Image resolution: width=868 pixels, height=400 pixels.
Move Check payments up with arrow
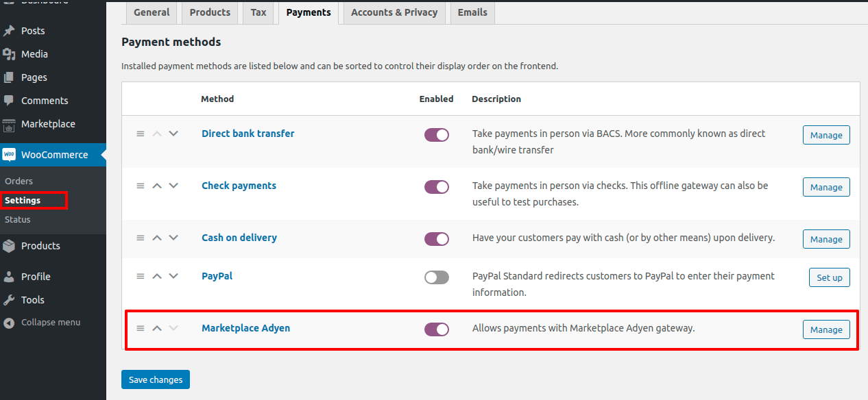[157, 186]
